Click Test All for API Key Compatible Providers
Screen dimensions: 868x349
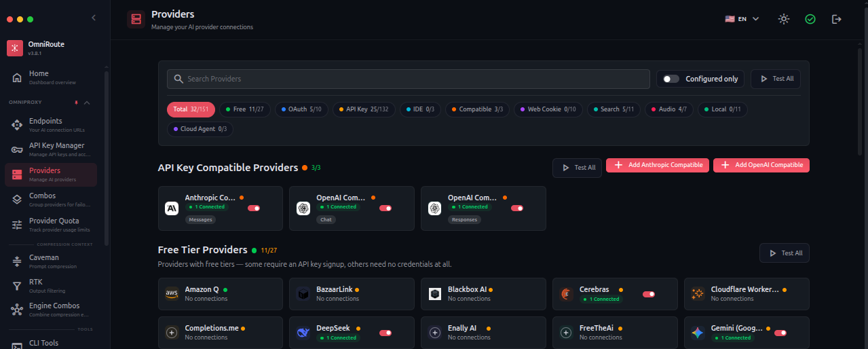point(577,168)
